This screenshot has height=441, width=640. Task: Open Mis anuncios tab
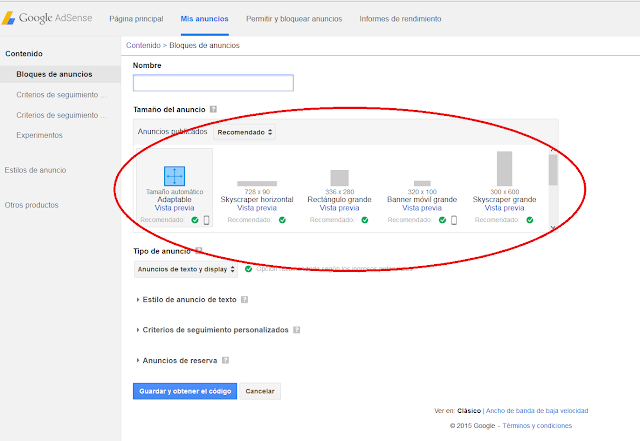pyautogui.click(x=204, y=19)
